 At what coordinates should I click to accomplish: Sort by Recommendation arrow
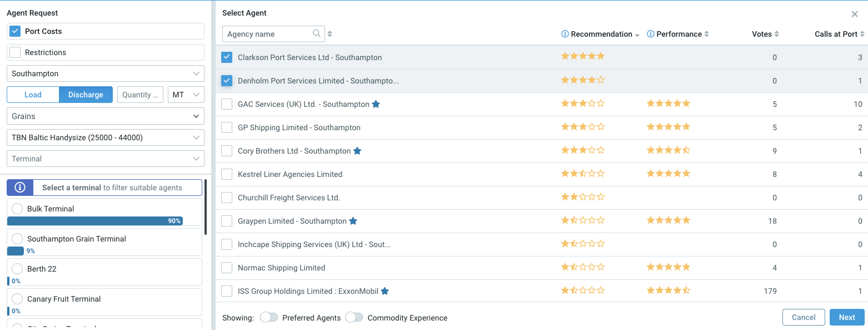tap(637, 35)
